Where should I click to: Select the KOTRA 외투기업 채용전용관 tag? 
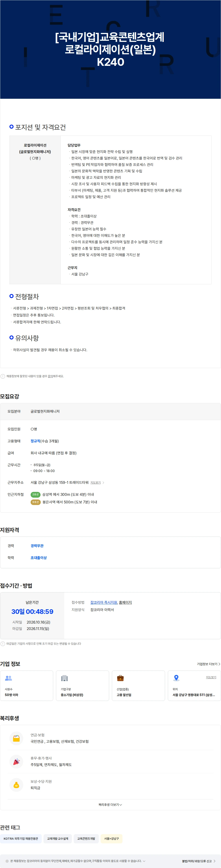point(21,839)
